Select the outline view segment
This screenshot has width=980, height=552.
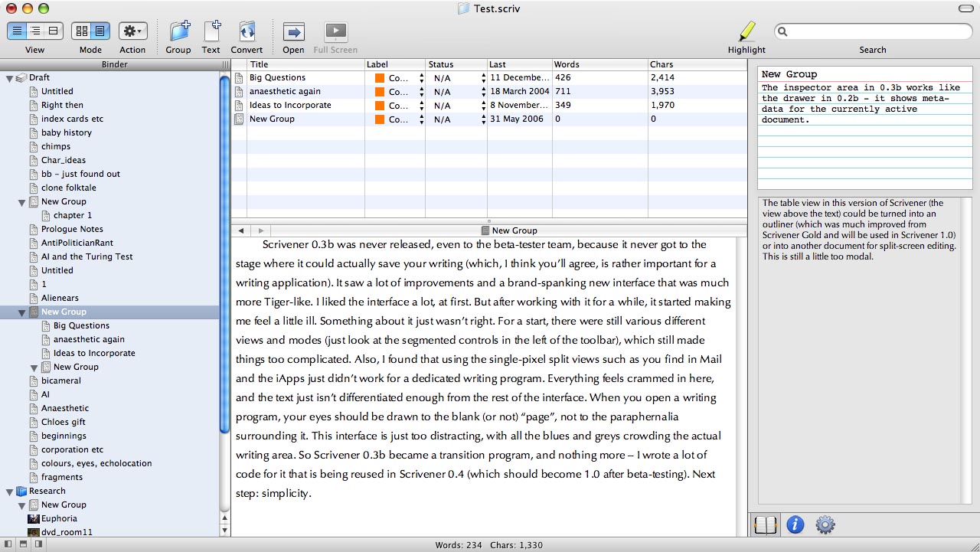point(35,31)
